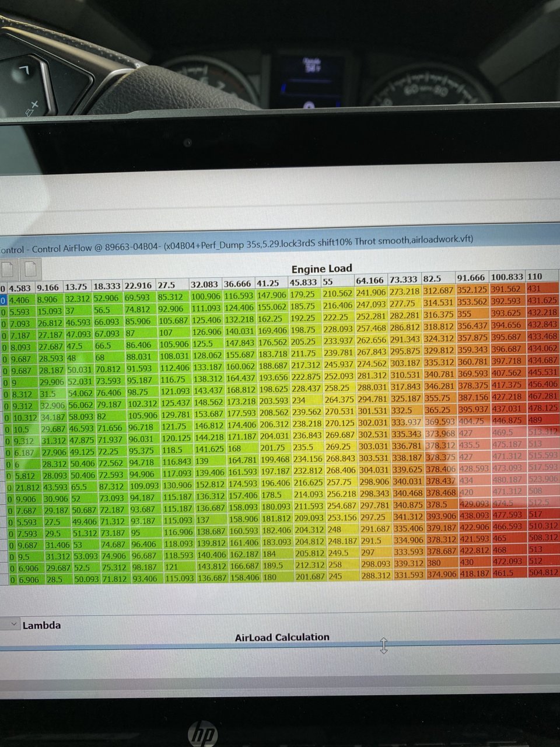The image size is (560, 747).
Task: Click the cell with value 456.406
Action: [543, 383]
